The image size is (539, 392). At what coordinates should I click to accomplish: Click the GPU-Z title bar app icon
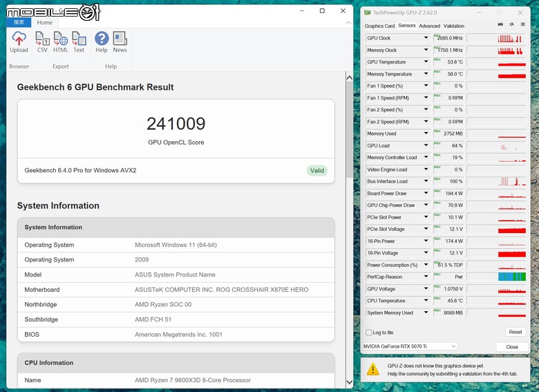[367, 12]
